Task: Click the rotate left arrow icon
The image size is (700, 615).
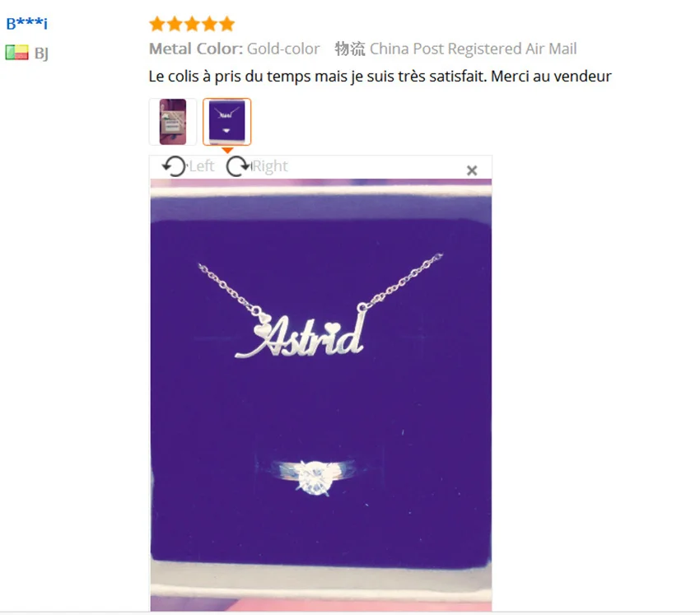Action: point(174,166)
